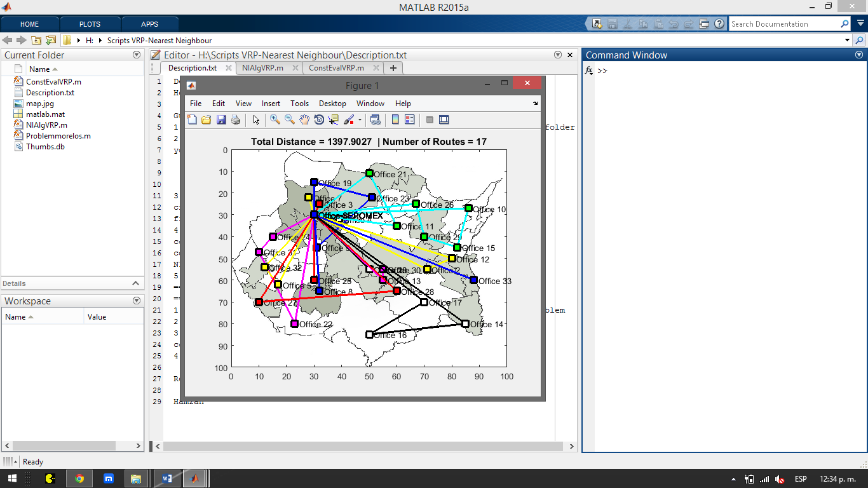Go back with the address bar back arrow
The height and width of the screenshot is (488, 868).
pyautogui.click(x=8, y=40)
